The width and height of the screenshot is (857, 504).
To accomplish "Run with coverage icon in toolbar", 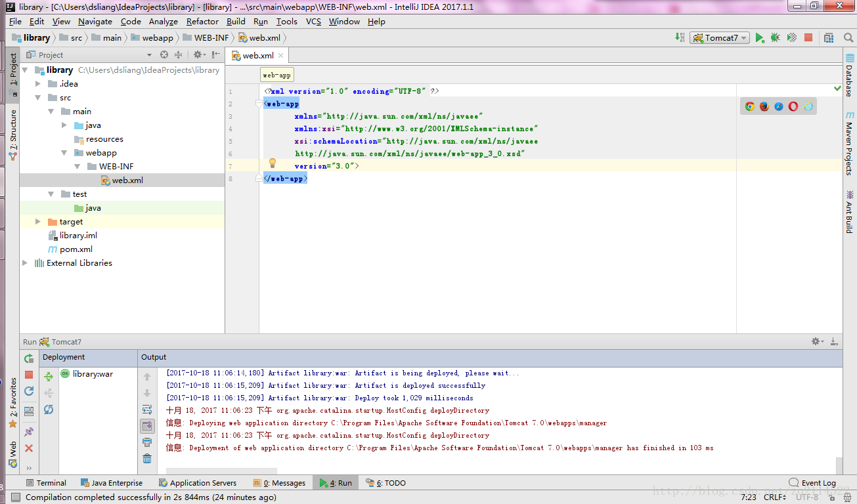I will pos(792,38).
